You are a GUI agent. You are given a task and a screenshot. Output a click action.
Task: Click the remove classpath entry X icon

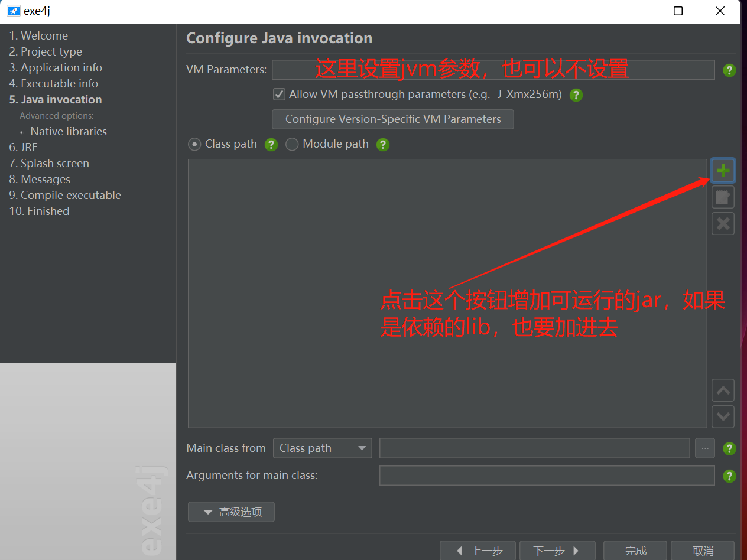point(723,224)
